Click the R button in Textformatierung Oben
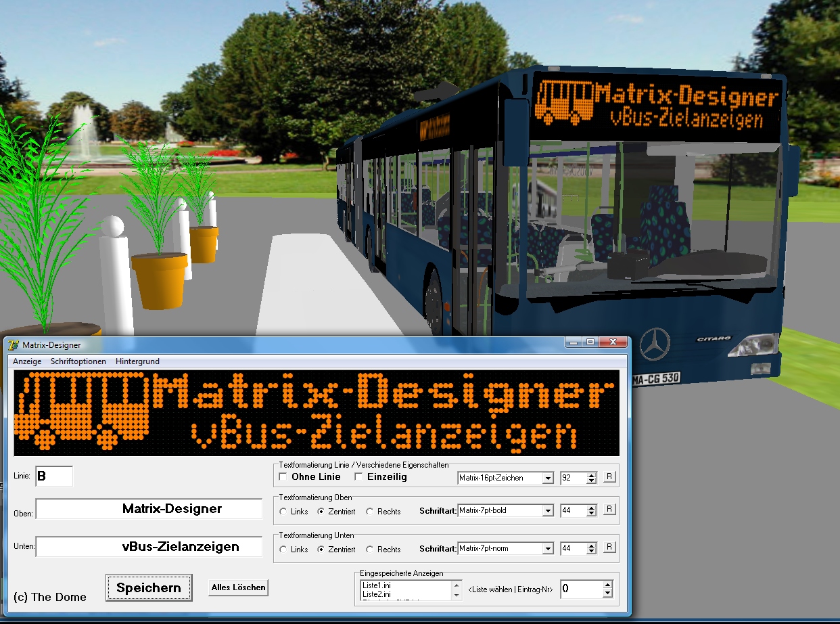Viewport: 840px width, 624px height. [x=609, y=509]
